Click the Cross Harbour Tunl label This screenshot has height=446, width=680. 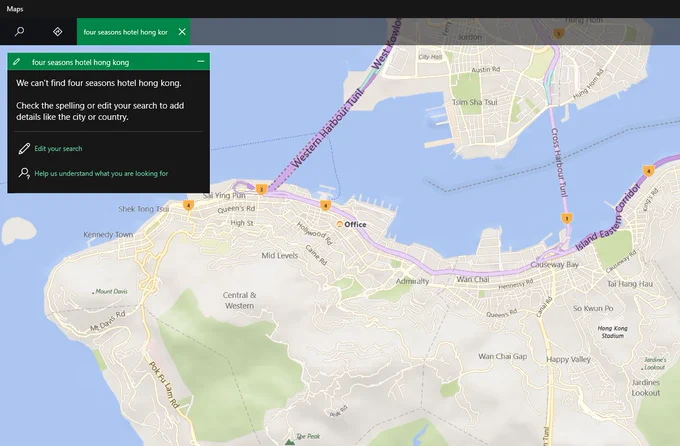coord(559,163)
